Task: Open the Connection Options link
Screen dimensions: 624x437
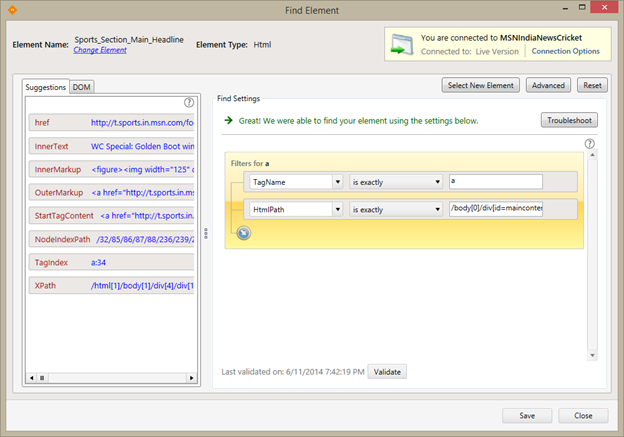Action: point(565,51)
